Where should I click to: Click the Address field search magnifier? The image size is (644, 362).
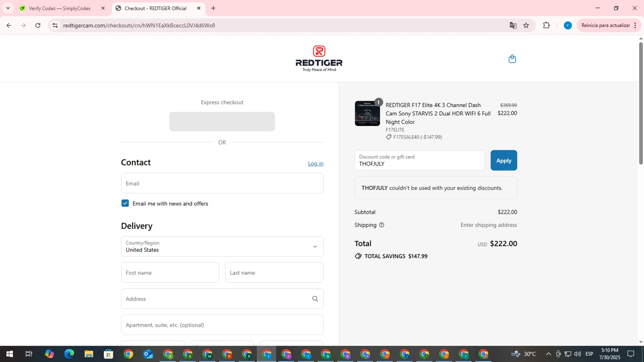click(x=315, y=299)
